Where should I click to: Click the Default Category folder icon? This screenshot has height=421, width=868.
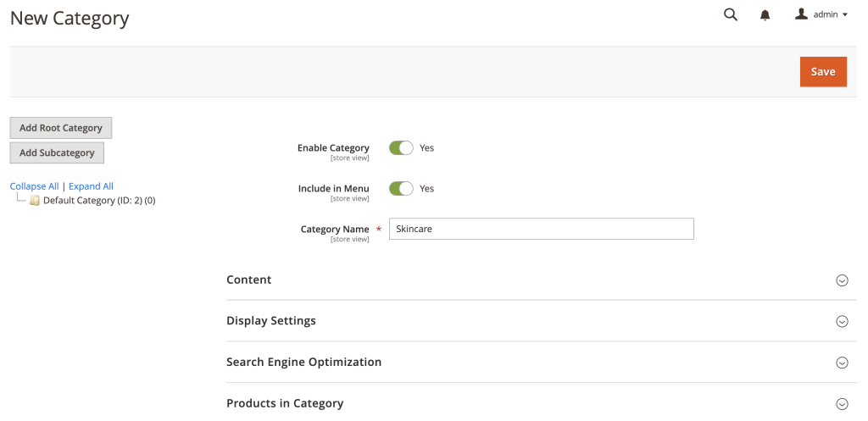[x=35, y=201]
